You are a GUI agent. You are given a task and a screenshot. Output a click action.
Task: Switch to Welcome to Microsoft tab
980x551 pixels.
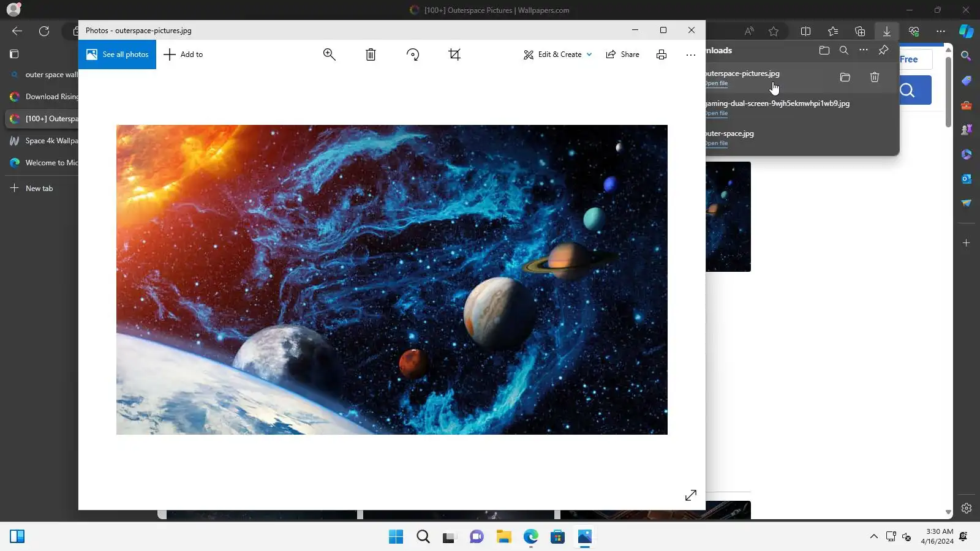coord(43,163)
